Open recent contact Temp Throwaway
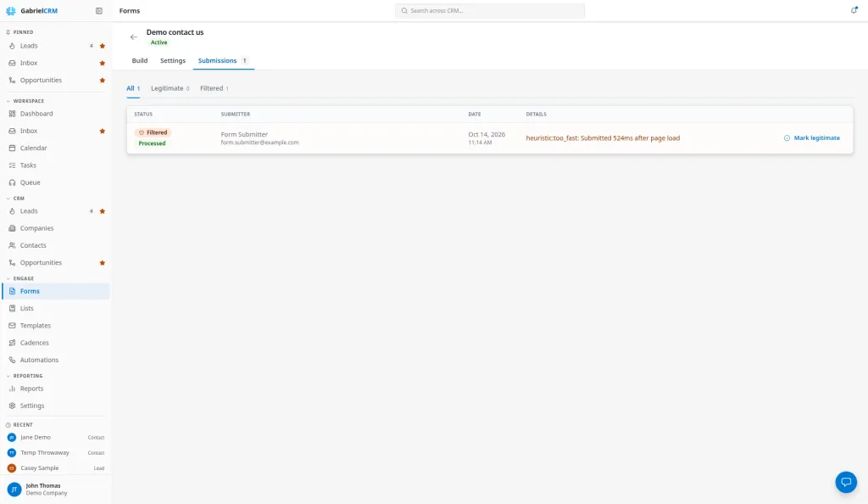This screenshot has height=504, width=868. 56,452
